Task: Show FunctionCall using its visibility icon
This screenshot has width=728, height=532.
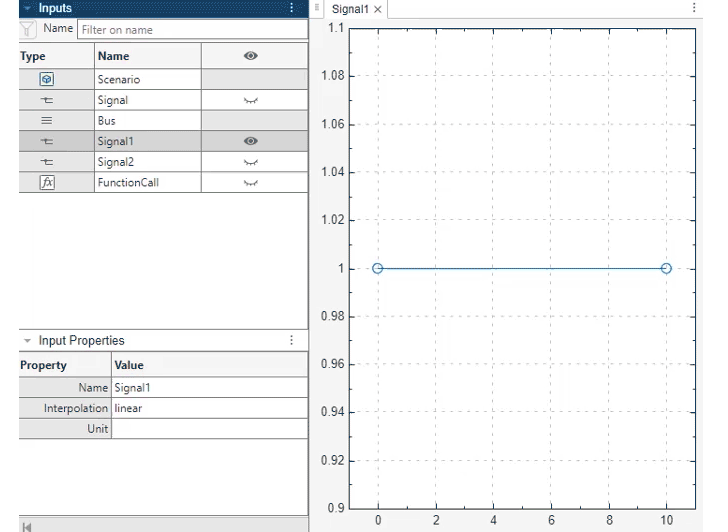Action: click(x=250, y=184)
